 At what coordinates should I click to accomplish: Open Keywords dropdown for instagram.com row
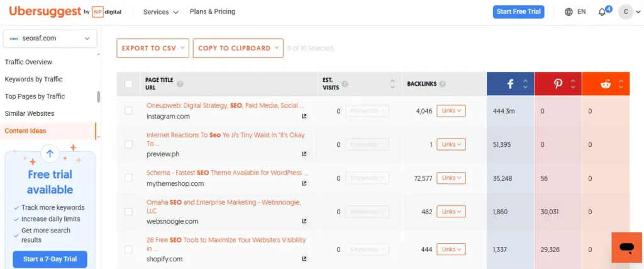coord(367,111)
